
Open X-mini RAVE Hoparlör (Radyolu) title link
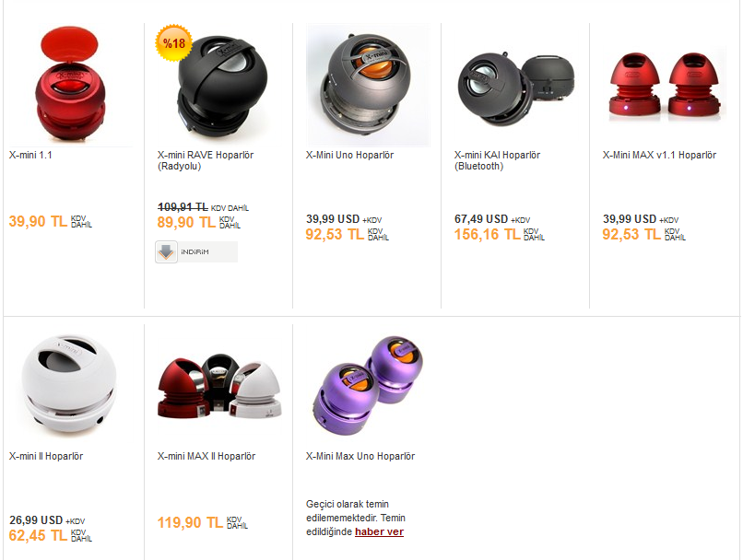pos(206,160)
